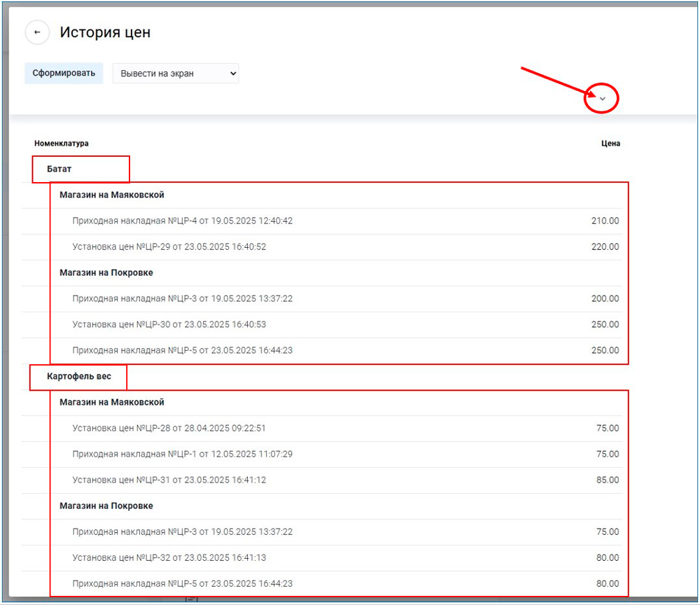Viewport: 700px width, 605px height.
Task: Expand the settings panel with the chevron
Action: (x=602, y=99)
